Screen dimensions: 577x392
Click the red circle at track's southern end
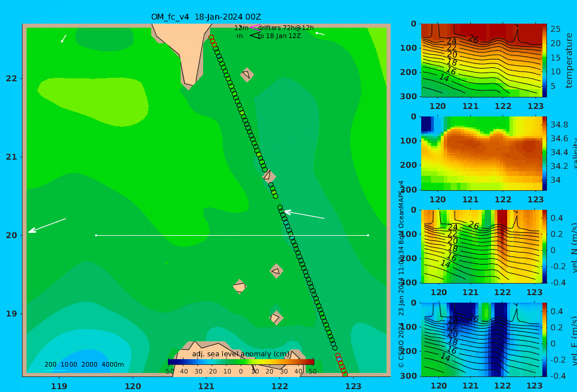click(345, 374)
